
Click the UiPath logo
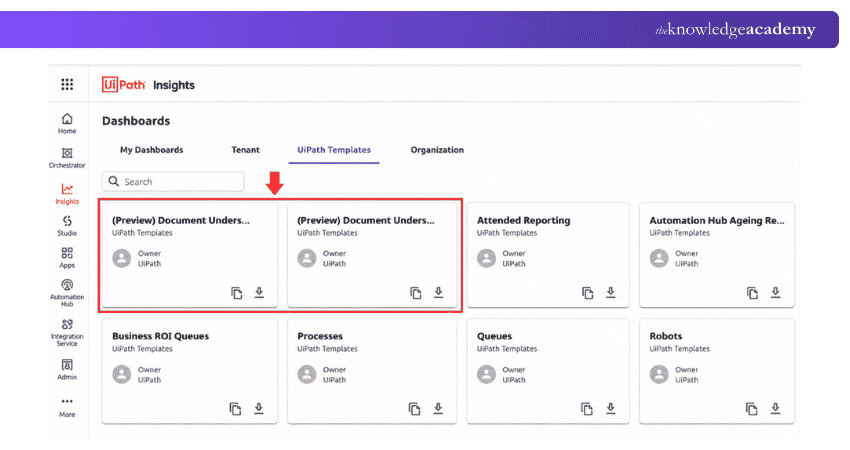[x=124, y=85]
